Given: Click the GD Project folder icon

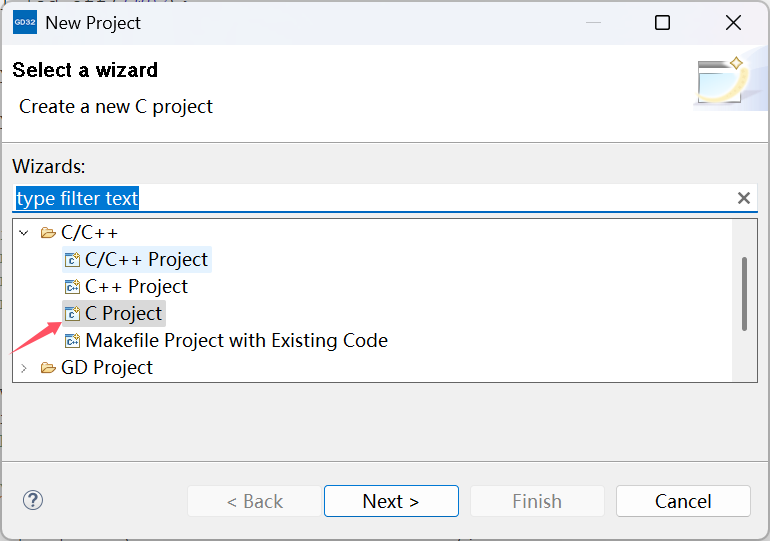Looking at the screenshot, I should pos(48,367).
